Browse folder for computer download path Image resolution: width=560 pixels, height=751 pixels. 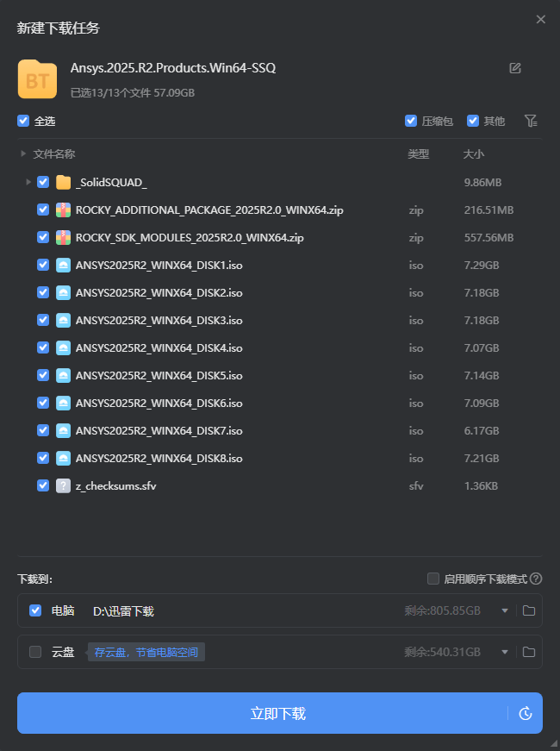pyautogui.click(x=528, y=610)
